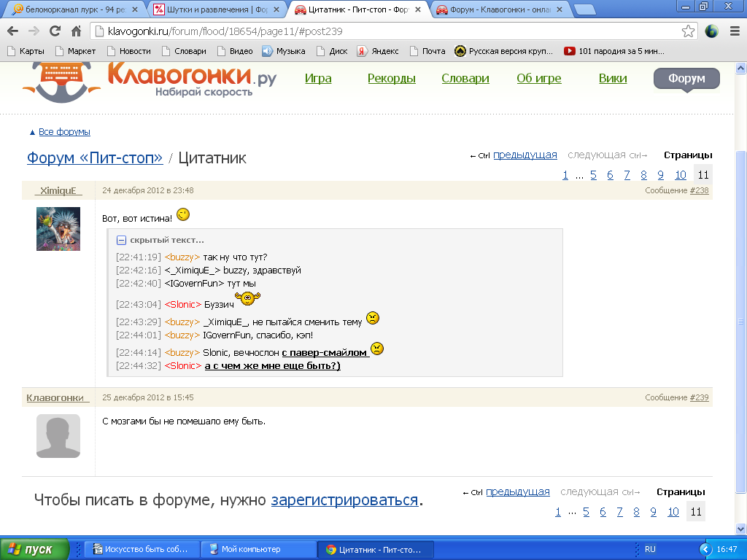Switch to the Шутки и развлечения tab
Screen dimensions: 747x560
pos(216,9)
